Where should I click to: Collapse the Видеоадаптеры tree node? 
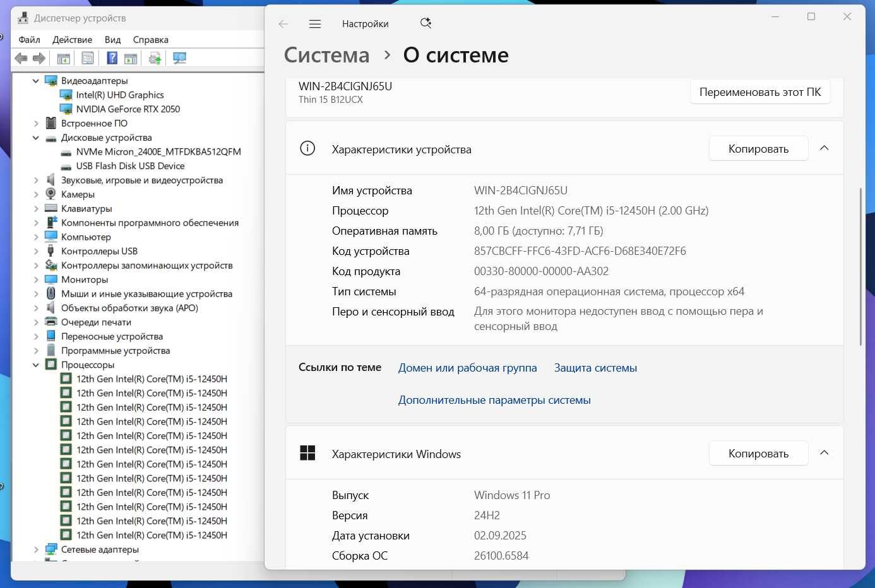[x=36, y=81]
